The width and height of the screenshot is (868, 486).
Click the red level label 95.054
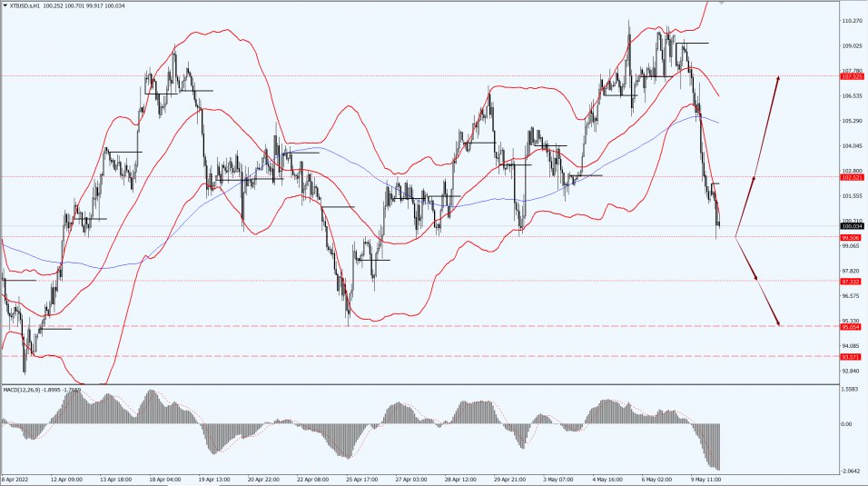851,327
